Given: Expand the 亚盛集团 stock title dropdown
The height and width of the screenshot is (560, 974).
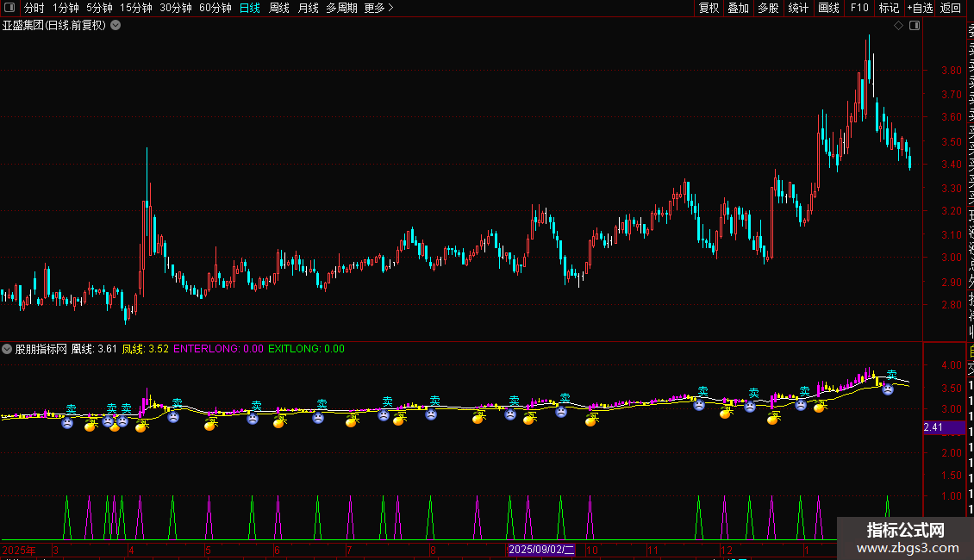Looking at the screenshot, I should (x=116, y=26).
